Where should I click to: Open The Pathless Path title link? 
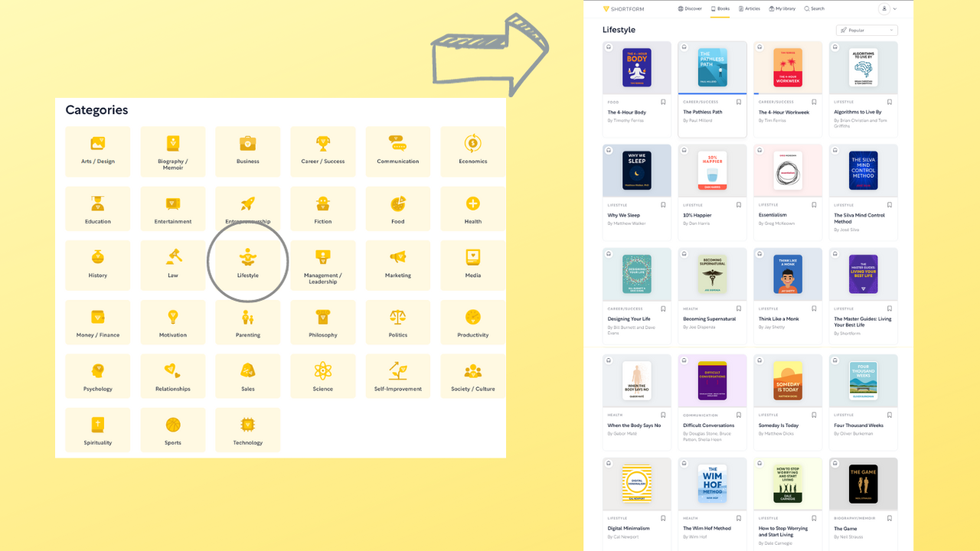702,112
